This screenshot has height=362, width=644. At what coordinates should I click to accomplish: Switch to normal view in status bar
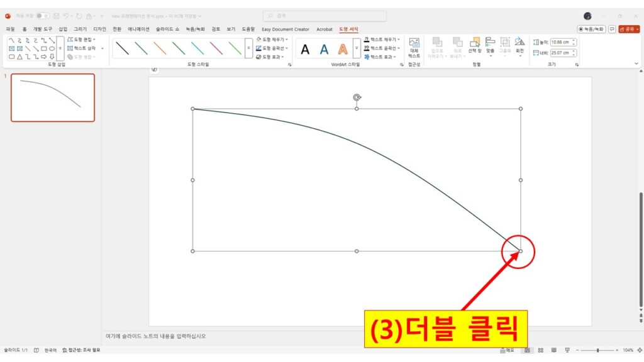click(527, 350)
